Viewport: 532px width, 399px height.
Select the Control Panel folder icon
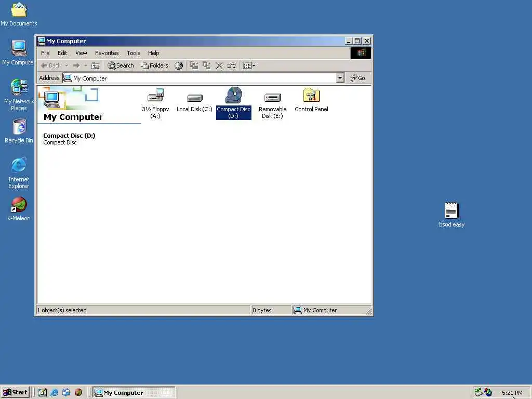pyautogui.click(x=312, y=96)
